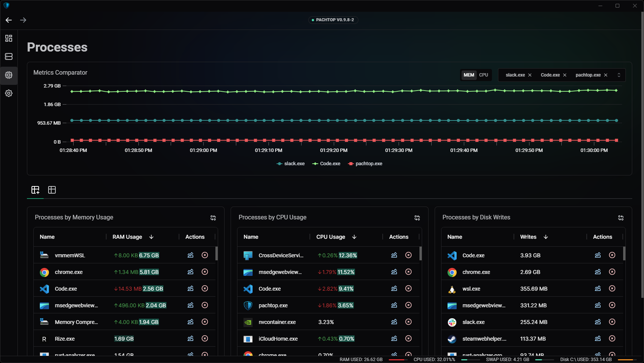Switch to the second table view tab
The width and height of the screenshot is (644, 363).
(x=52, y=190)
